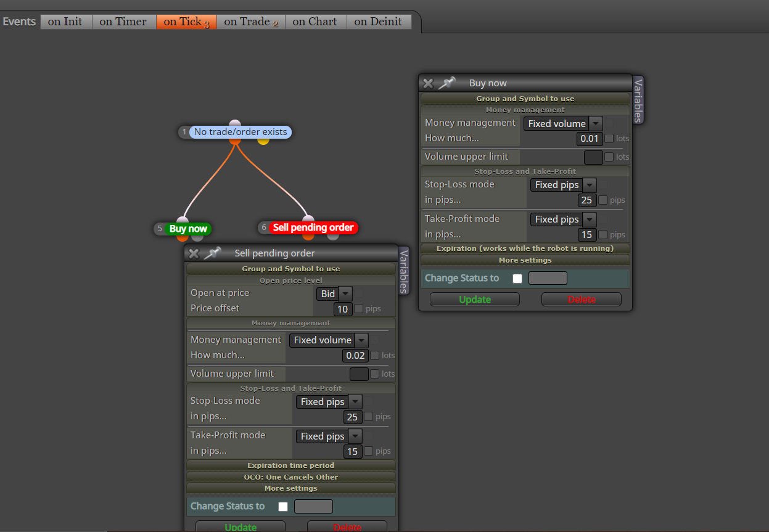Expand Group and Symbol to use in Sell pending order
Image resolution: width=769 pixels, height=532 pixels.
291,269
